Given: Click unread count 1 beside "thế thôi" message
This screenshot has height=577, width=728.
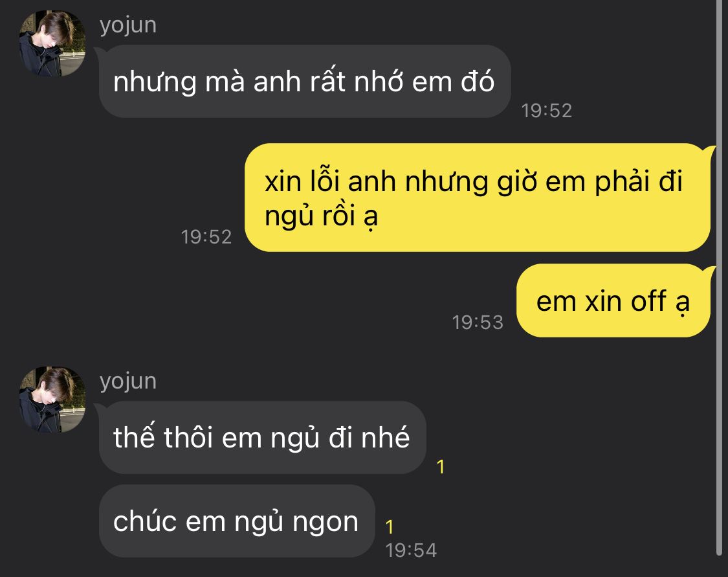Looking at the screenshot, I should click(441, 467).
